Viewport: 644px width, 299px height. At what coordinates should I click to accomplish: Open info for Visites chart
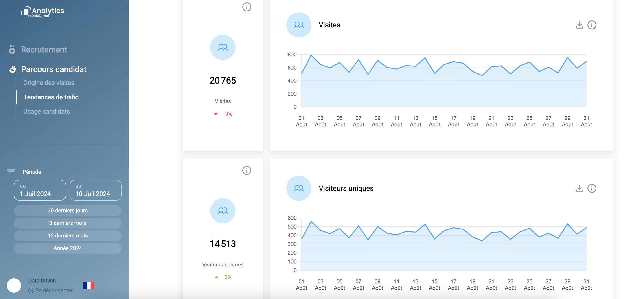(x=592, y=25)
